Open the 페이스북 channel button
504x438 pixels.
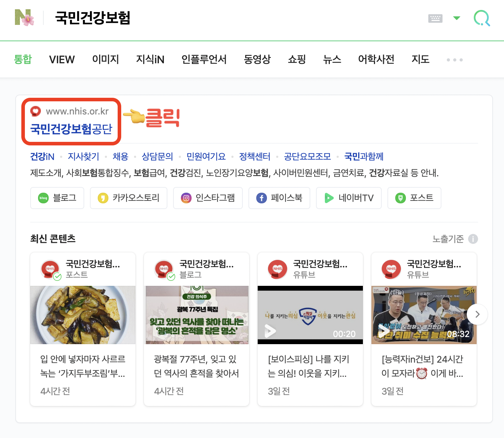(279, 198)
